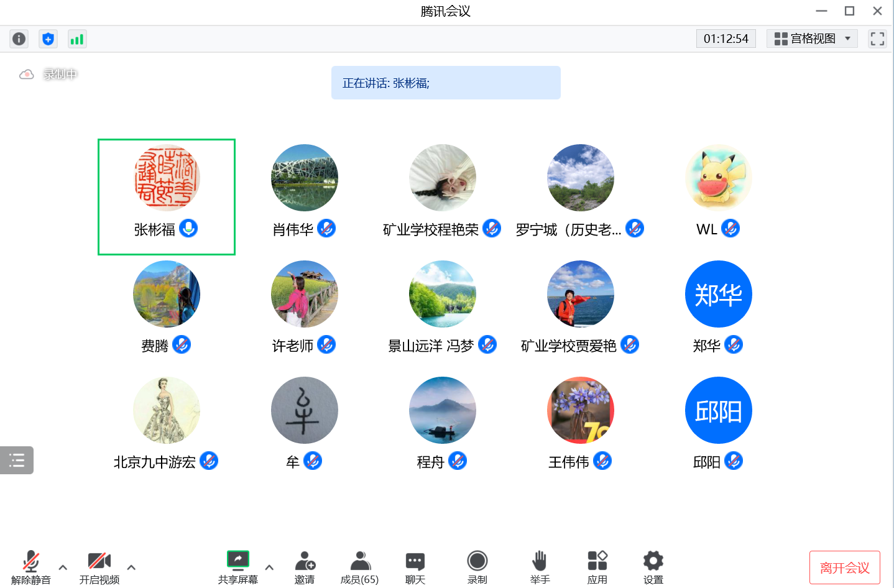Screen dimensions: 894x588
Task: Check network signal strength icon
Action: click(x=77, y=39)
